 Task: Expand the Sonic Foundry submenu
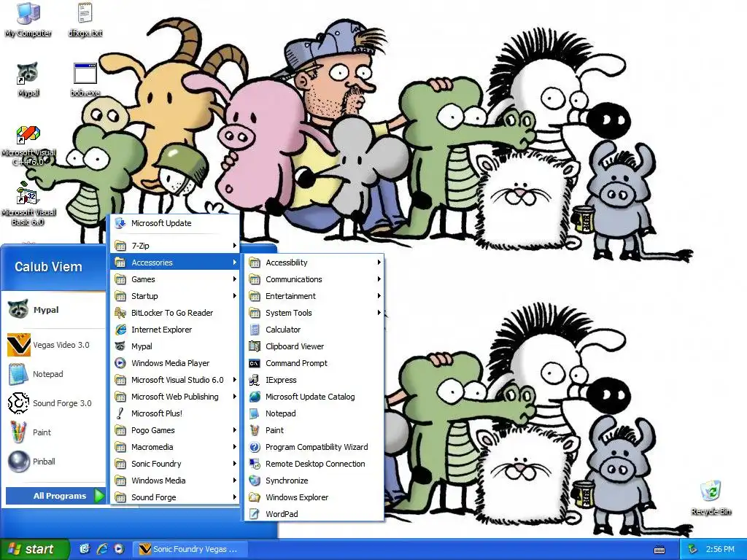(175, 464)
